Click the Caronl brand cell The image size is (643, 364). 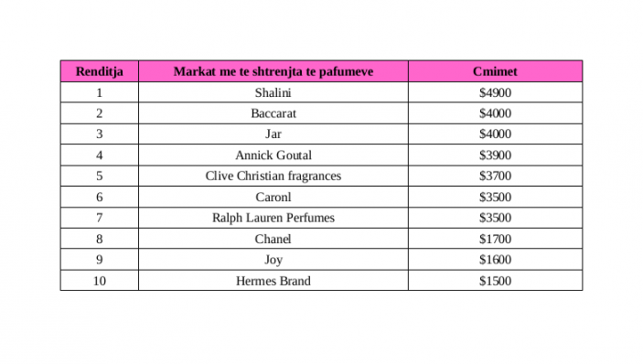pos(273,197)
